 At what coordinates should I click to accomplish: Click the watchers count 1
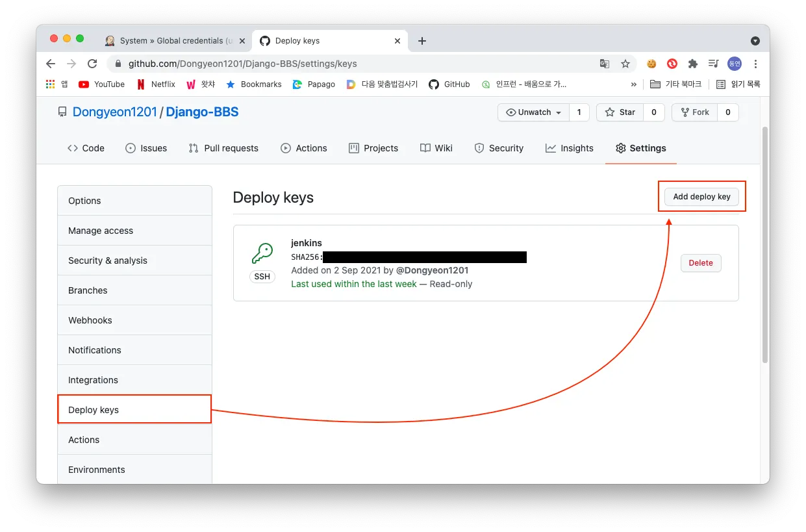pos(579,112)
